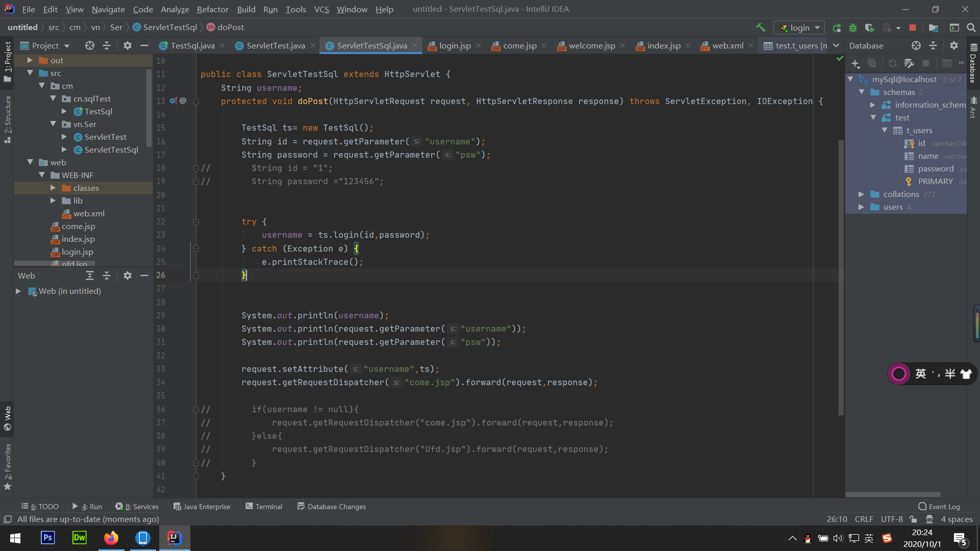Open the Event Log
This screenshot has height=551, width=980.
coord(939,507)
